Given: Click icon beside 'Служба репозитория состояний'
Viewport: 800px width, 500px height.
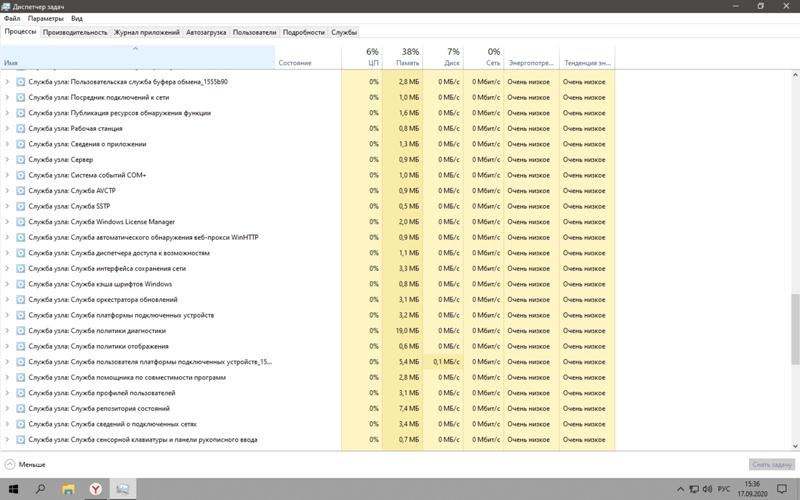Looking at the screenshot, I should pyautogui.click(x=20, y=409).
